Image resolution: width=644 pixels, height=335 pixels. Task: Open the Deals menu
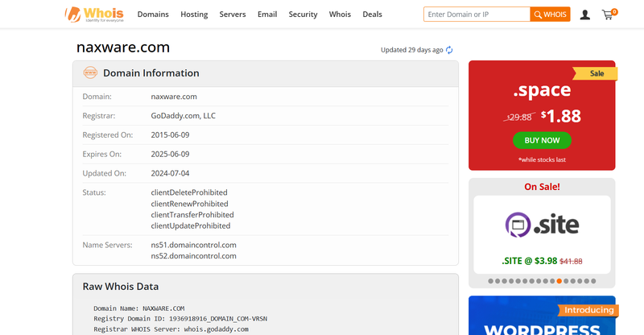point(372,14)
